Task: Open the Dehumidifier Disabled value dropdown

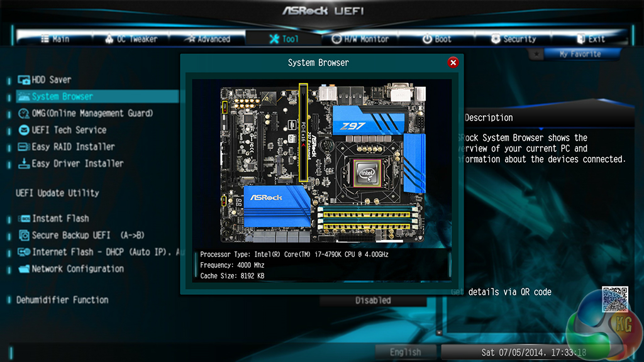Action: point(373,300)
